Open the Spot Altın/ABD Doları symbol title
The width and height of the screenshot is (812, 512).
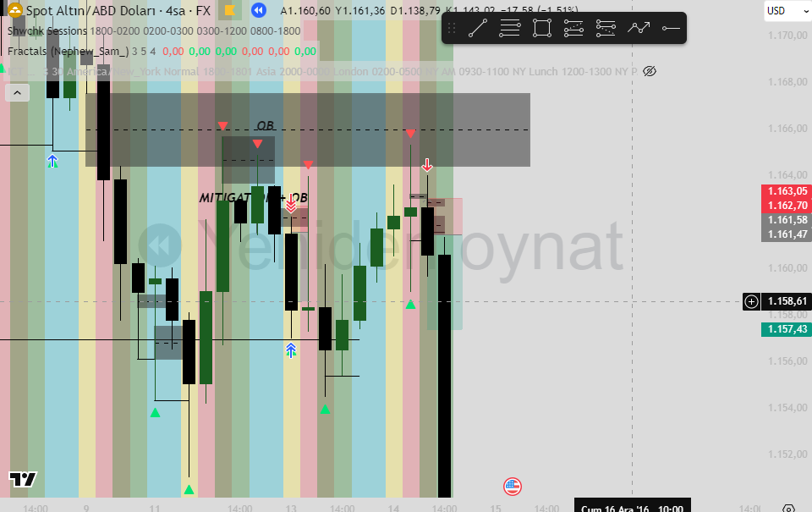[x=118, y=10]
